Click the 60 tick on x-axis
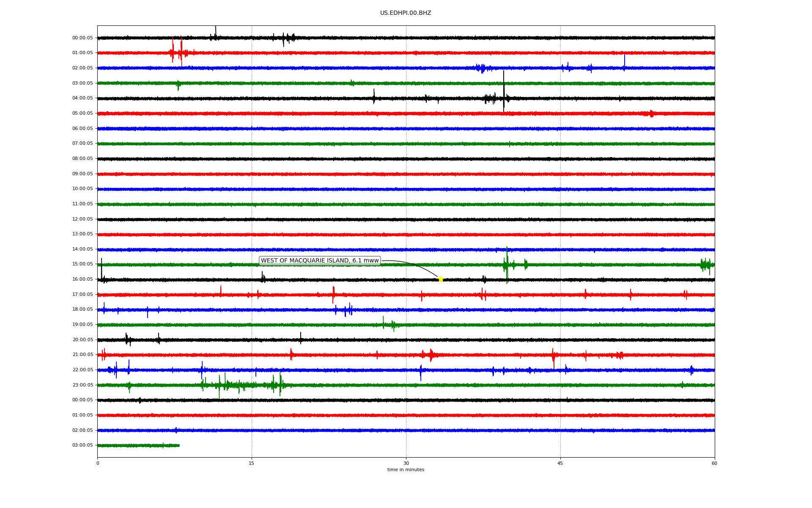Screen dimensions: 812x508 click(x=714, y=463)
